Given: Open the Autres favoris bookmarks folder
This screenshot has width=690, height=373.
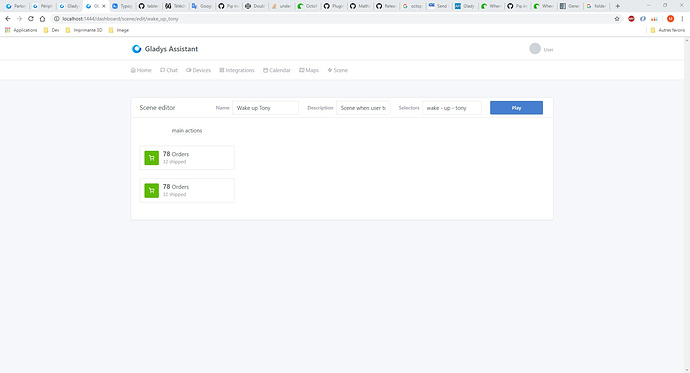Looking at the screenshot, I should tap(667, 30).
